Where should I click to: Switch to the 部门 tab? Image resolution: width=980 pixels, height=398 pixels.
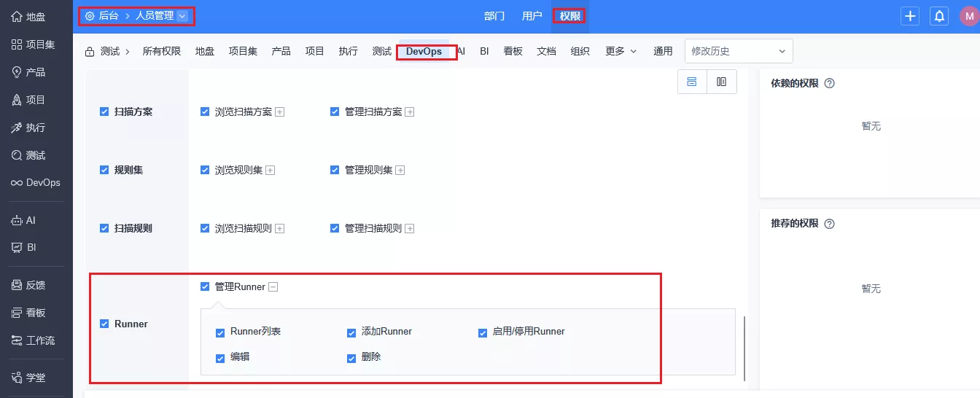point(494,16)
